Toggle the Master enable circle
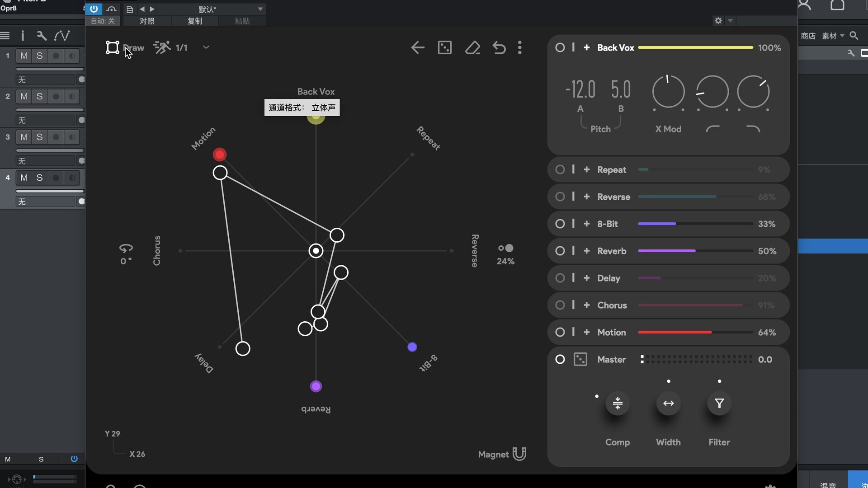 560,359
